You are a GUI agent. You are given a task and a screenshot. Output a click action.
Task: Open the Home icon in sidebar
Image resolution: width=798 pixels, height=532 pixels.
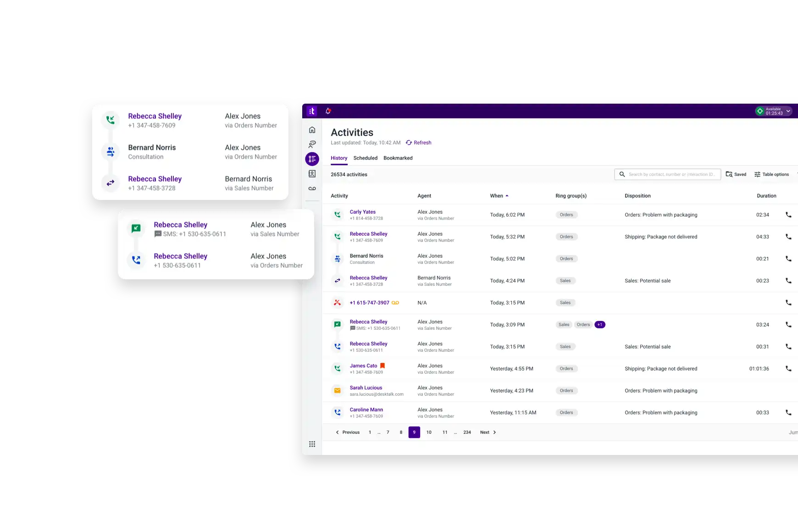coord(312,130)
